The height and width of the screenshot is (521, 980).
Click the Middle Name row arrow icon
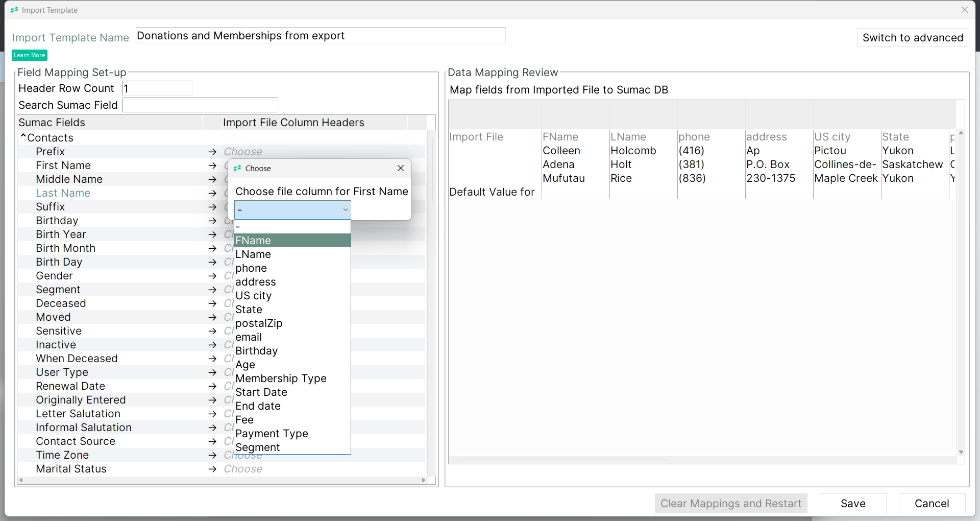pos(212,179)
